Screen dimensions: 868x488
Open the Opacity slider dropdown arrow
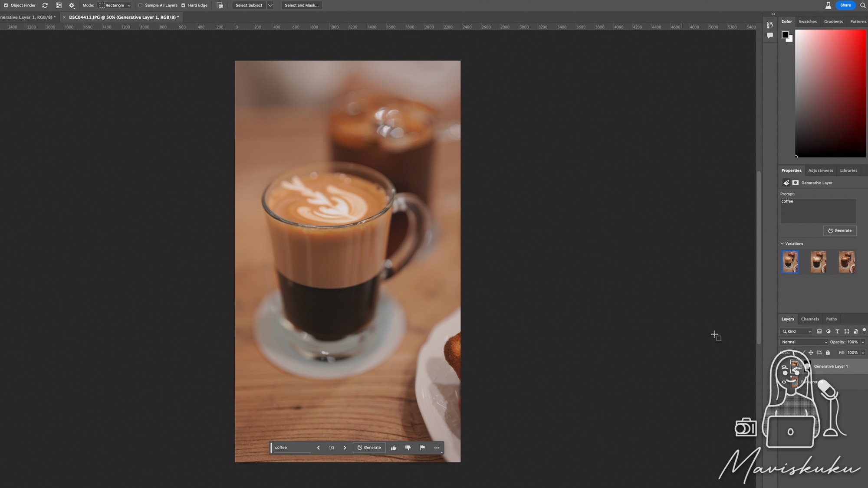point(863,342)
